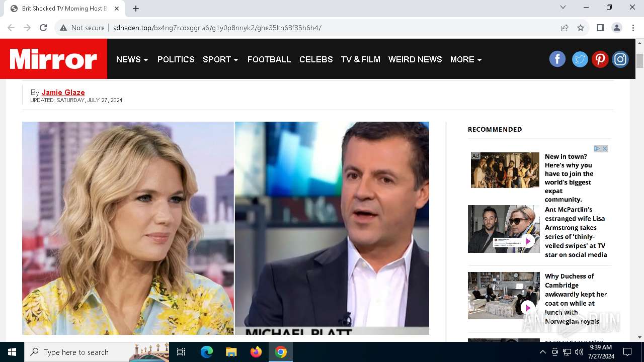Screen dimensions: 644x362
Task: Open the taskbar clock and date
Action: (600, 352)
